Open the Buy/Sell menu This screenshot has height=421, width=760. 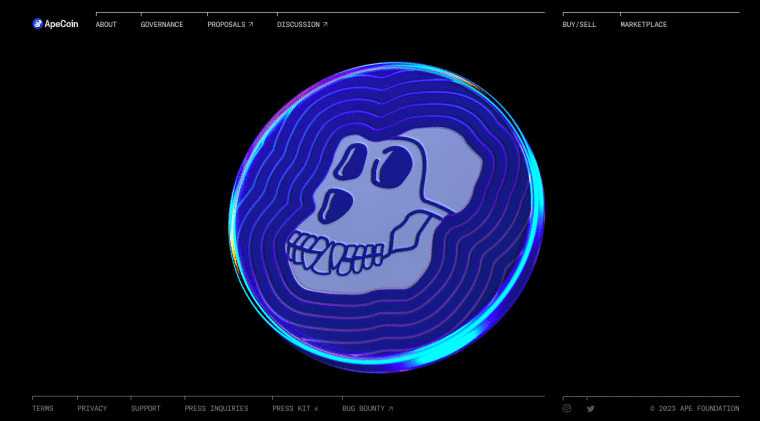tap(579, 24)
